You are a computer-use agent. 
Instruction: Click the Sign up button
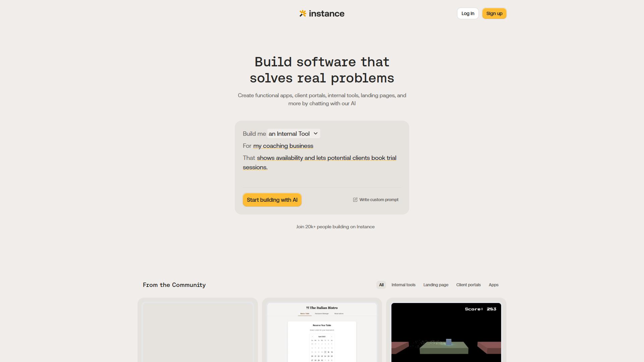[494, 13]
